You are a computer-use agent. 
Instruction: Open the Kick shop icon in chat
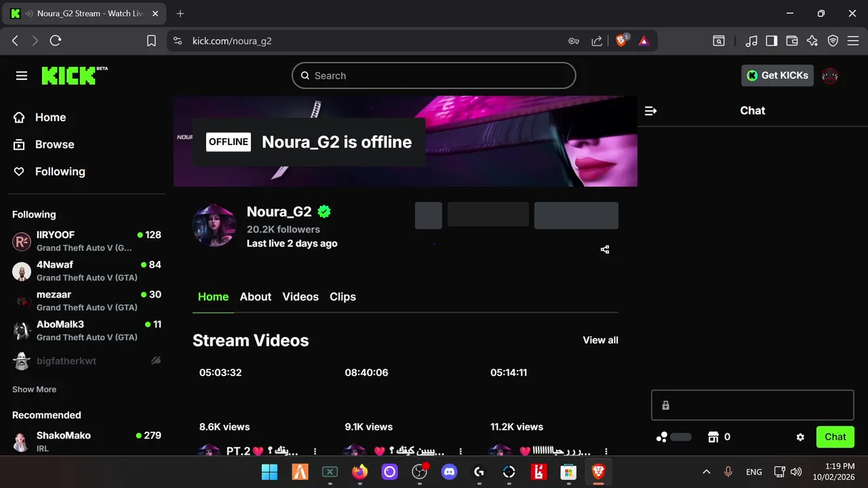click(713, 437)
